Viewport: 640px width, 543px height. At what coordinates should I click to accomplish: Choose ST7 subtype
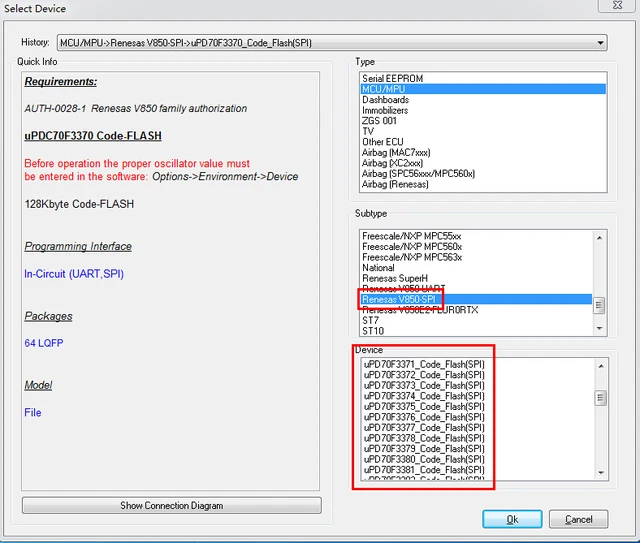coord(476,320)
